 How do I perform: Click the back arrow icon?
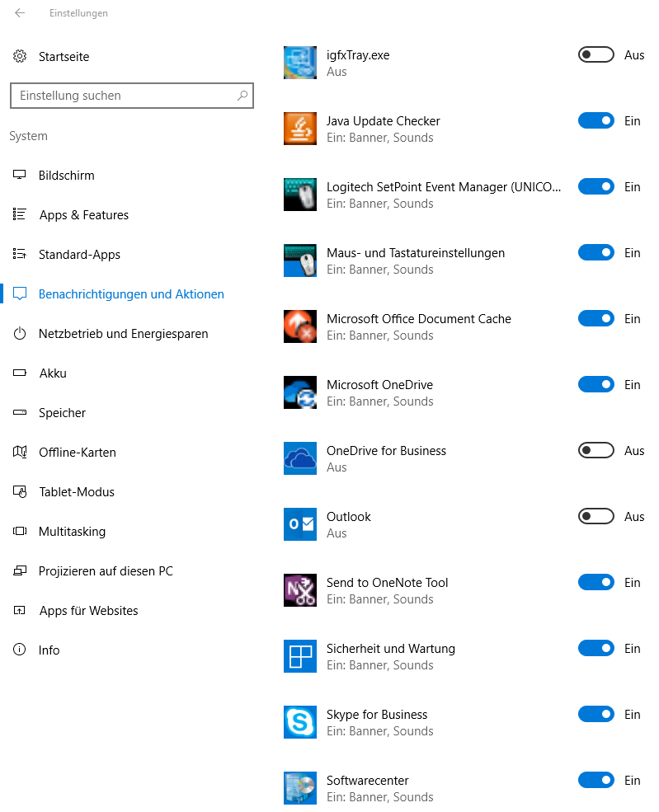pyautogui.click(x=20, y=13)
